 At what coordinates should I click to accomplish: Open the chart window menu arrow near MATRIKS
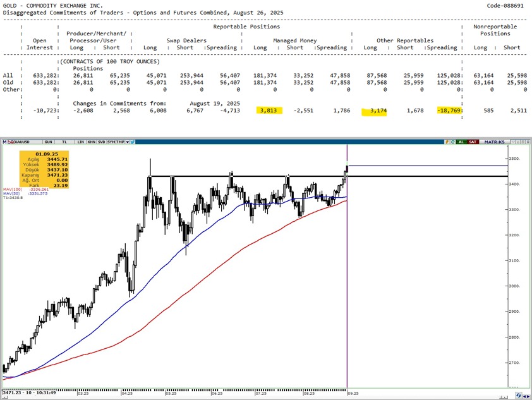coord(513,142)
